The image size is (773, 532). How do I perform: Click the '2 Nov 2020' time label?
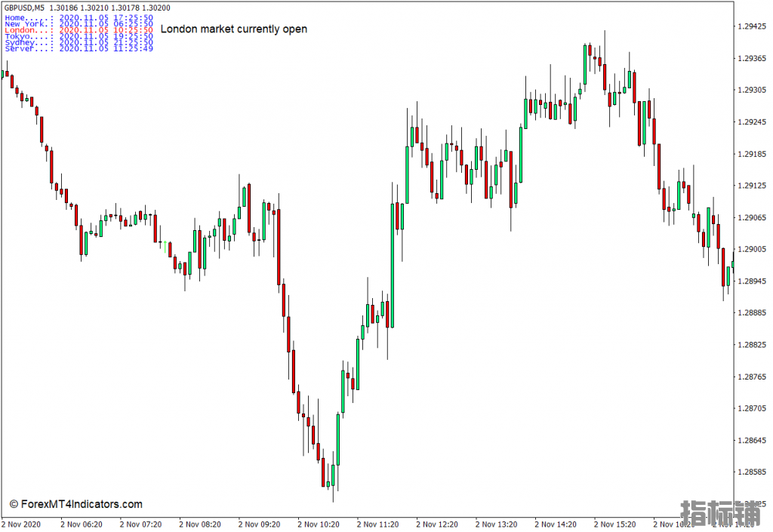21,524
